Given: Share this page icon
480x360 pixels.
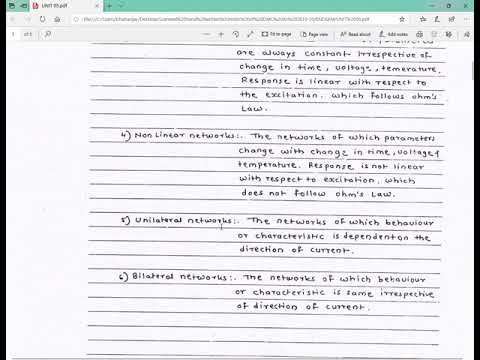Looking at the screenshot, I should click(x=452, y=19).
